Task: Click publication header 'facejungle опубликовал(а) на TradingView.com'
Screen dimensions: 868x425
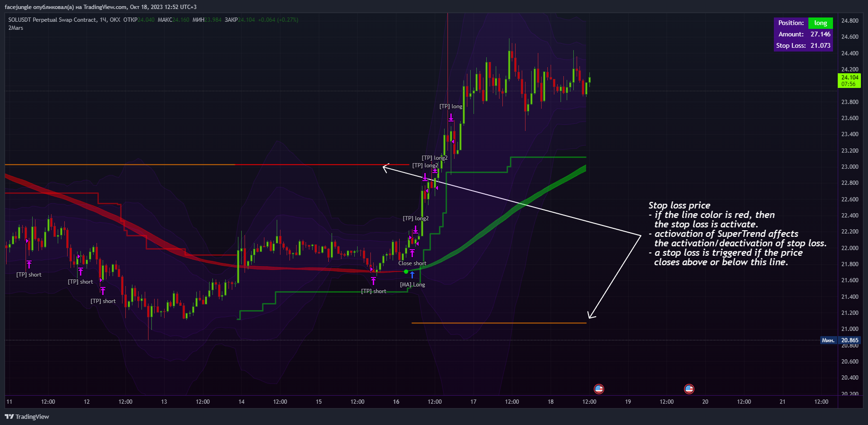Action: 66,7
